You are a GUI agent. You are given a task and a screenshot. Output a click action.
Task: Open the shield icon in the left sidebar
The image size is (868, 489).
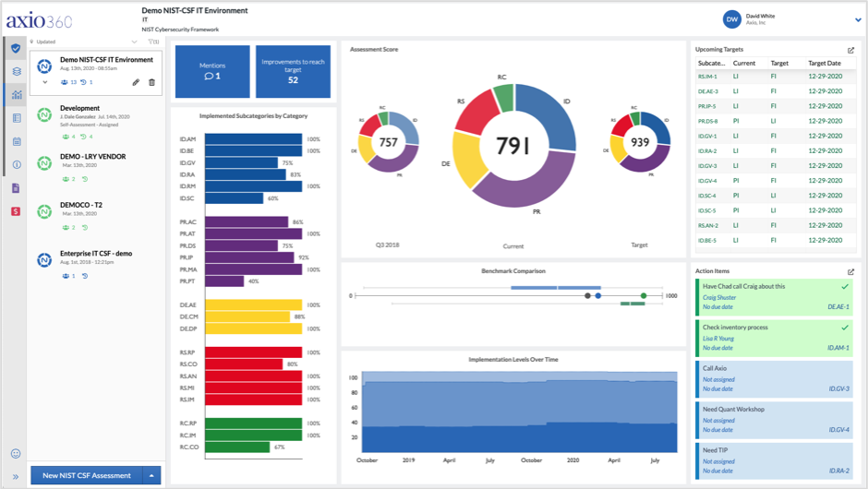click(x=16, y=48)
